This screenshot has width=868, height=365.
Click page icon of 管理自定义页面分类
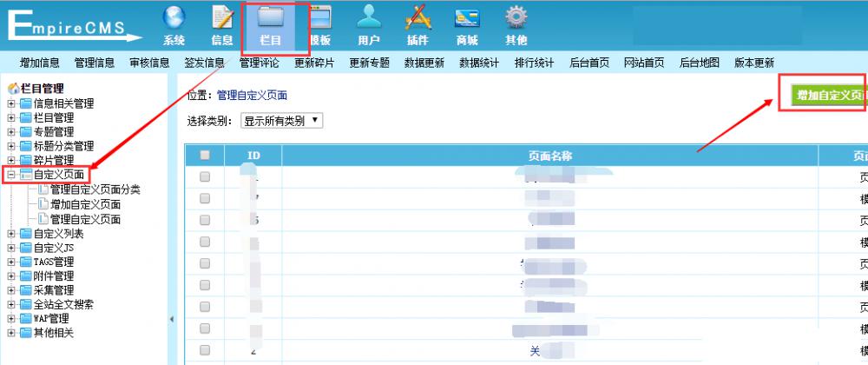(43, 190)
